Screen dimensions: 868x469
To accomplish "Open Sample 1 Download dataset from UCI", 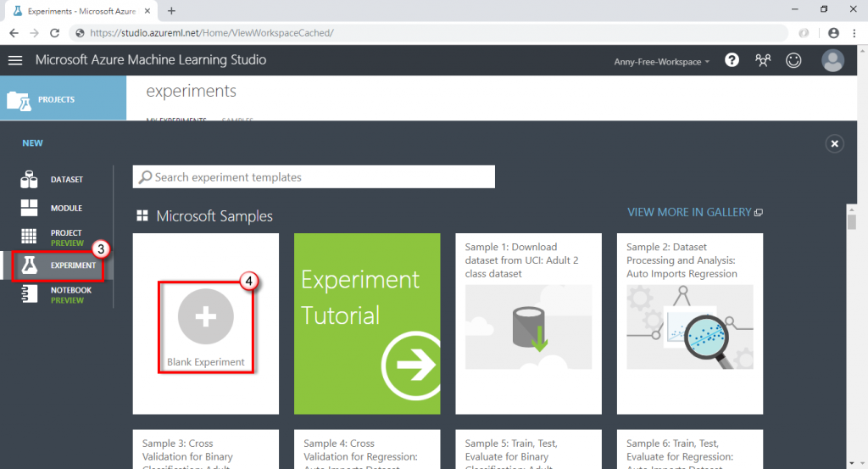I will [x=528, y=323].
